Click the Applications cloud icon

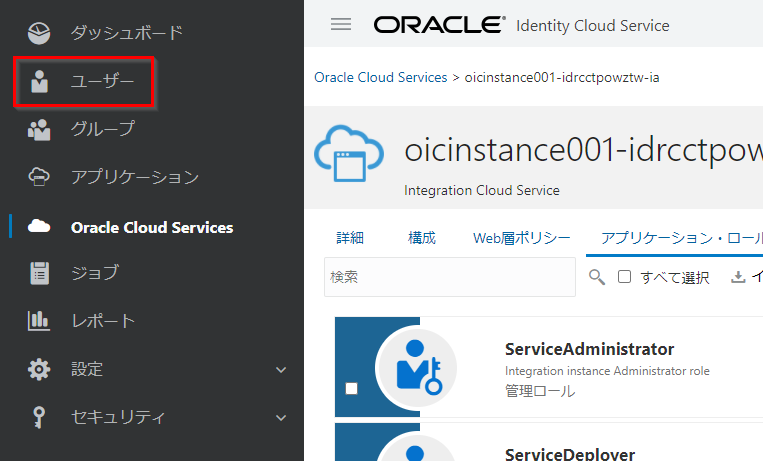pos(39,177)
